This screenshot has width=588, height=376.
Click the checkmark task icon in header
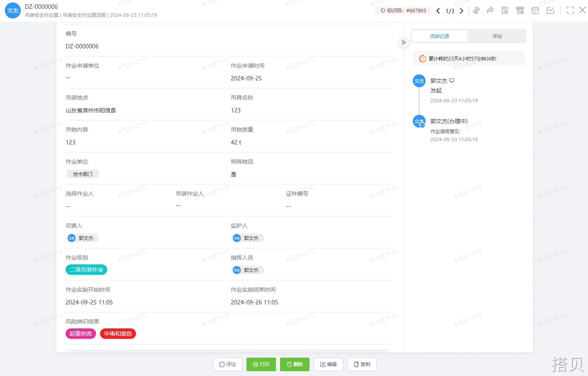(550, 10)
